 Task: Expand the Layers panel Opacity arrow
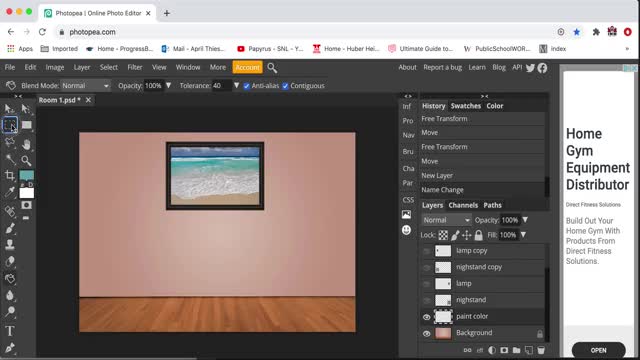525,220
